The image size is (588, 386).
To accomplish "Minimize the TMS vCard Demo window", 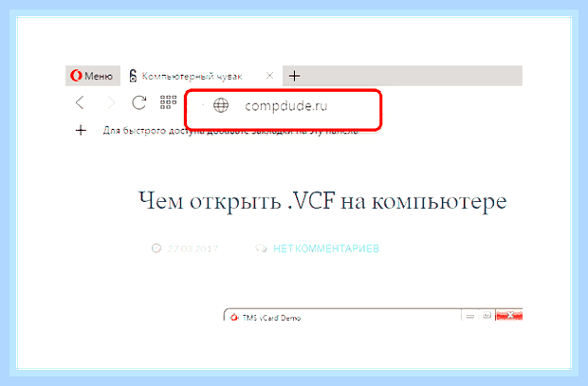I will (x=470, y=316).
